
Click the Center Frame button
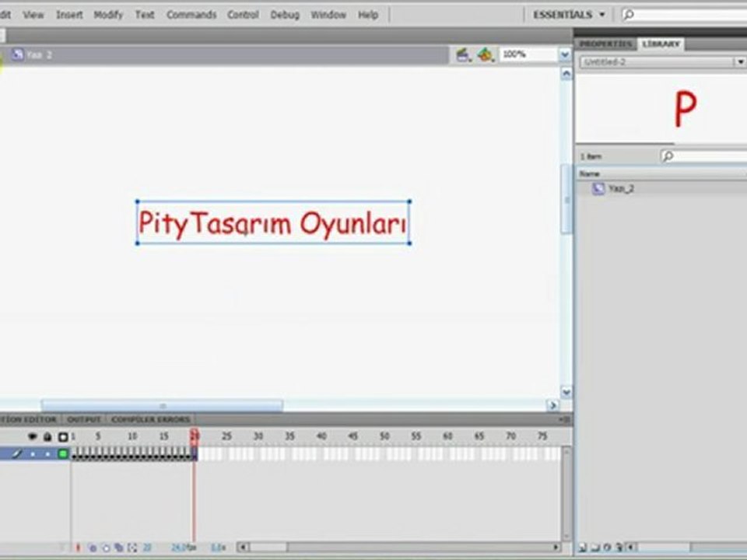click(x=79, y=548)
